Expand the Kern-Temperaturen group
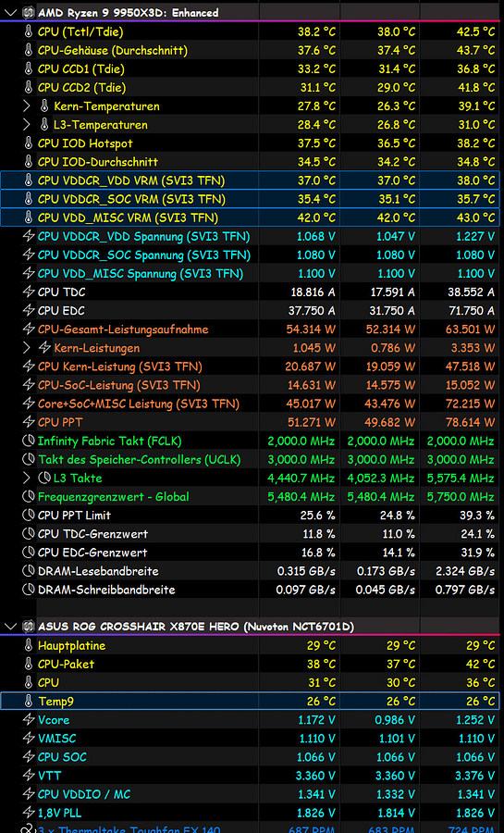Viewport: 504px width, 833px height. [x=27, y=106]
